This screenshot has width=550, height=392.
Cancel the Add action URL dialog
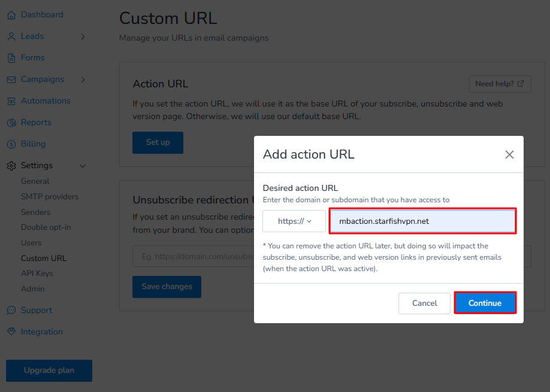click(424, 303)
